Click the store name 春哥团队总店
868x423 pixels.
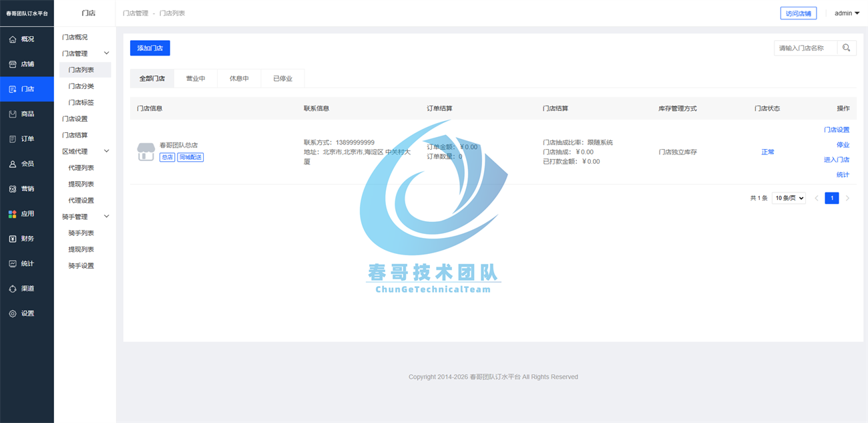pyautogui.click(x=178, y=145)
